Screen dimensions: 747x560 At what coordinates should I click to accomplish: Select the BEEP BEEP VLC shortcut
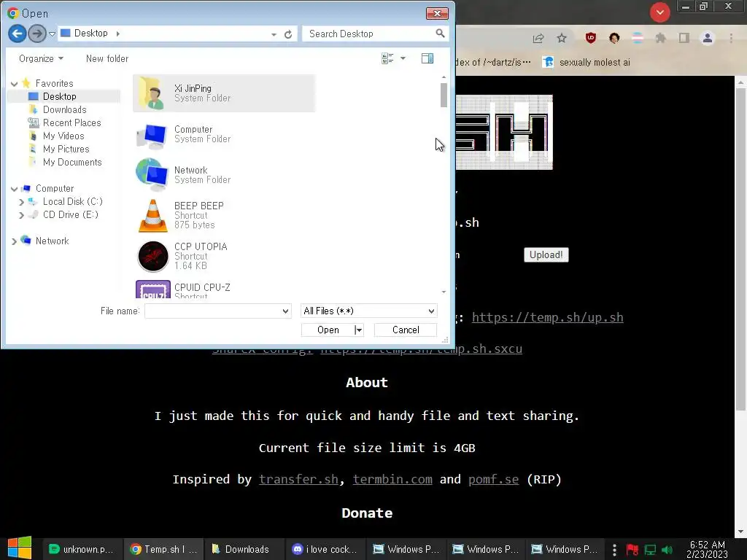pos(224,215)
